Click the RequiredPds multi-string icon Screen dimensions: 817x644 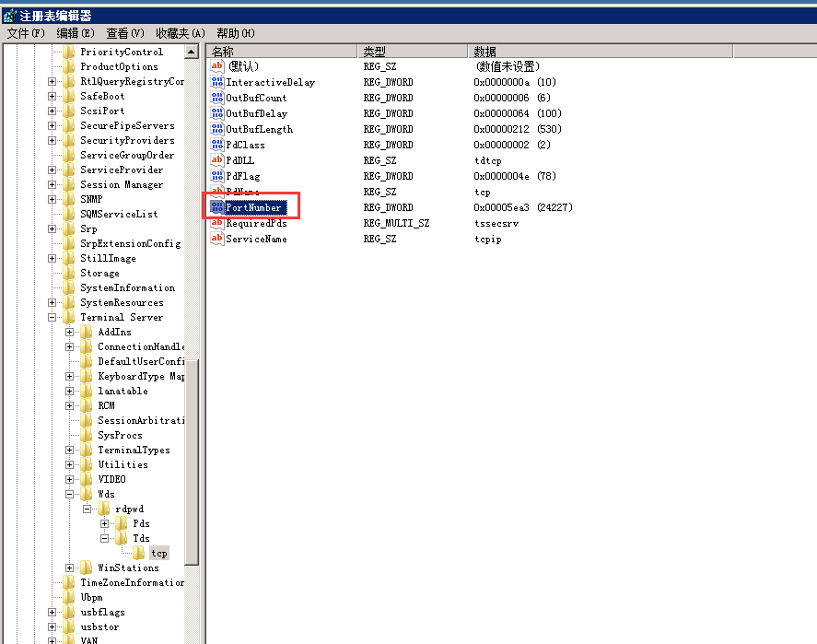tap(217, 223)
